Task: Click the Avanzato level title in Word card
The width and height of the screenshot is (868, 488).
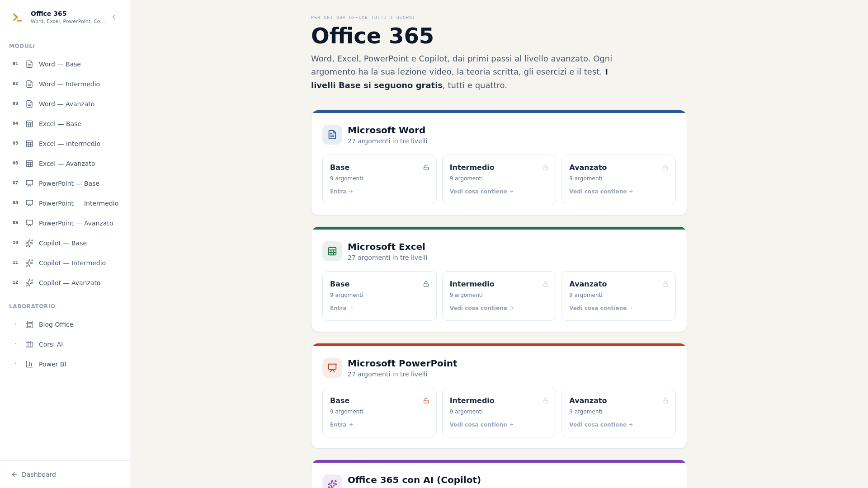Action: (x=588, y=168)
